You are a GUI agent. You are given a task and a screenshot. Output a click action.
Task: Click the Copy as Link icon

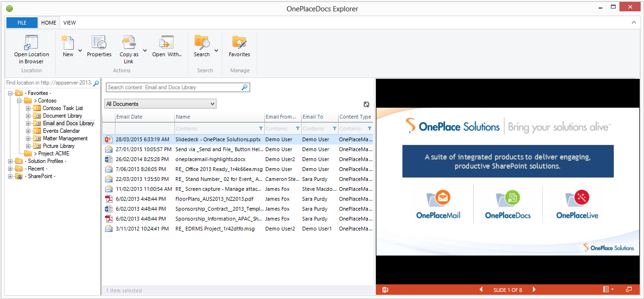tap(129, 43)
